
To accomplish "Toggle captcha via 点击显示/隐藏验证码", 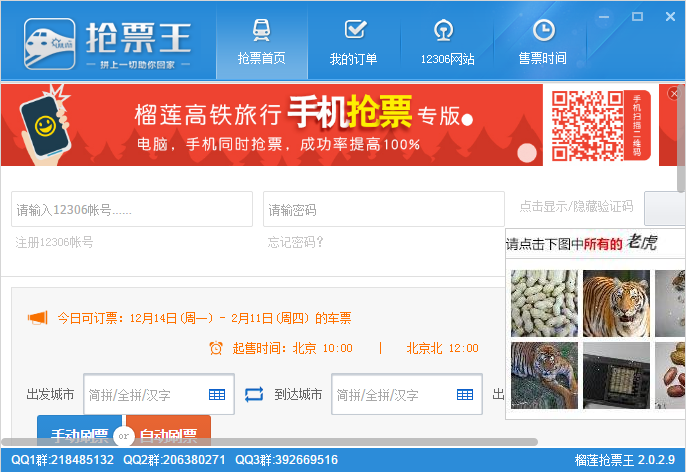I will pyautogui.click(x=576, y=207).
